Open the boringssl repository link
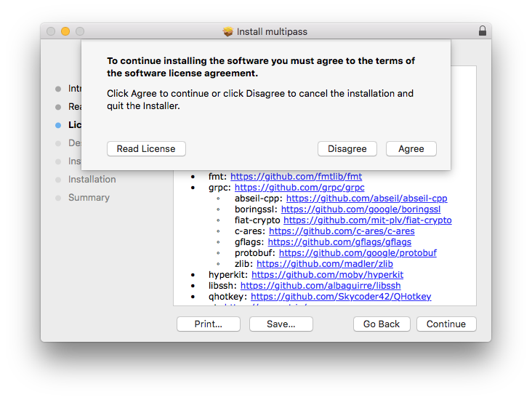The width and height of the screenshot is (532, 400). tap(360, 209)
